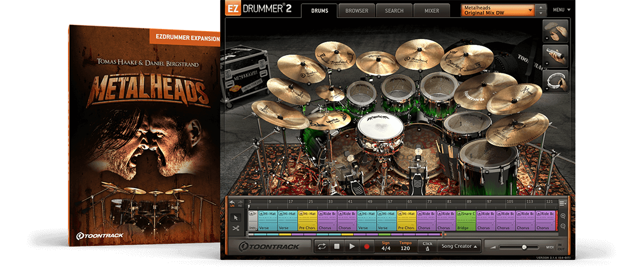
Task: Switch to the Drums tab
Action: point(319,11)
